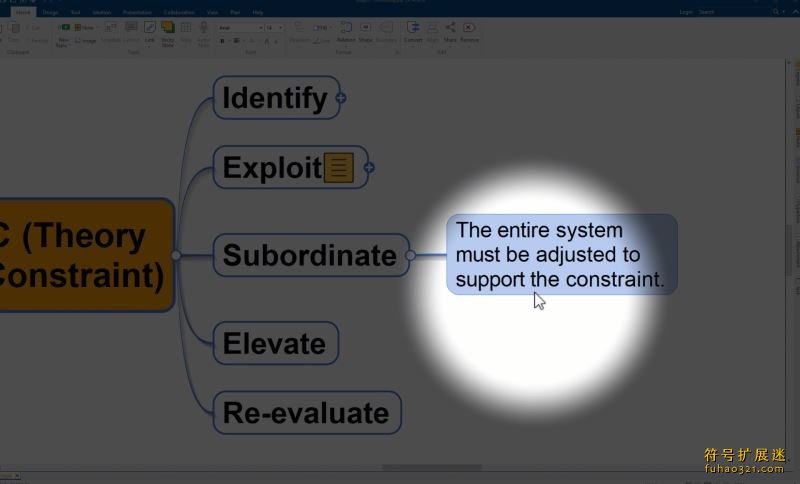Select the Elevate topic
This screenshot has height=484, width=800.
(276, 343)
